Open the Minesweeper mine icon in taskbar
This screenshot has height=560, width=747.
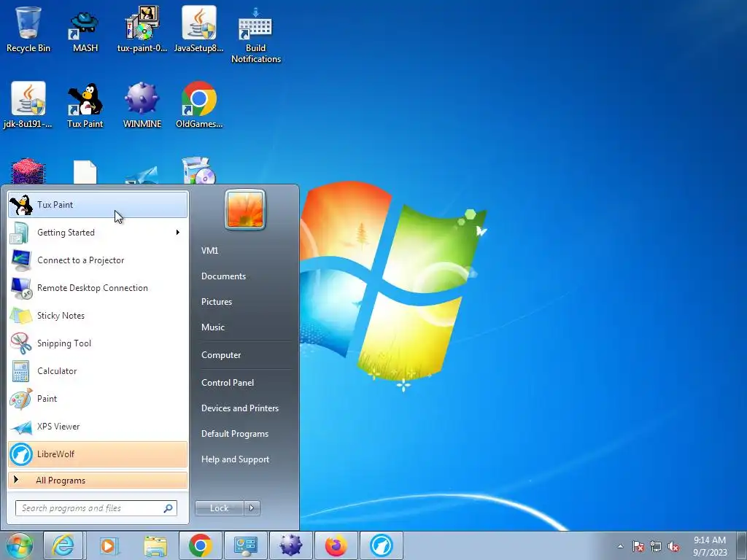click(290, 545)
